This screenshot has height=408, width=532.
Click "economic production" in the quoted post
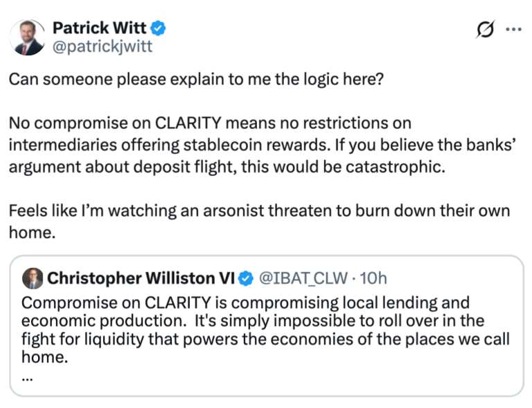coord(104,321)
